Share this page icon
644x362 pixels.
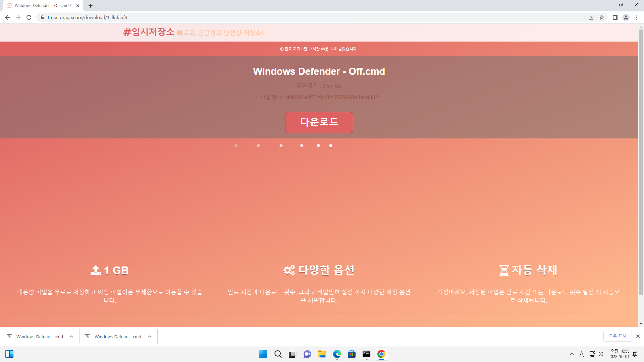591,17
